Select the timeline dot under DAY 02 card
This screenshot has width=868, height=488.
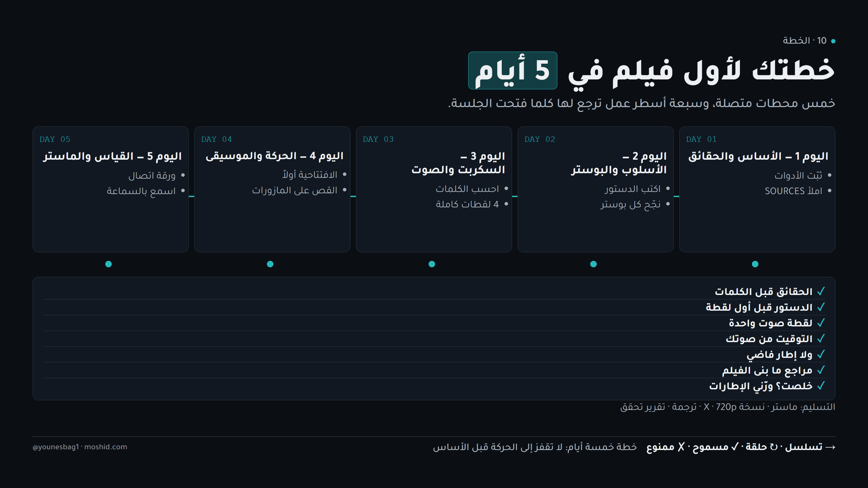tap(593, 264)
